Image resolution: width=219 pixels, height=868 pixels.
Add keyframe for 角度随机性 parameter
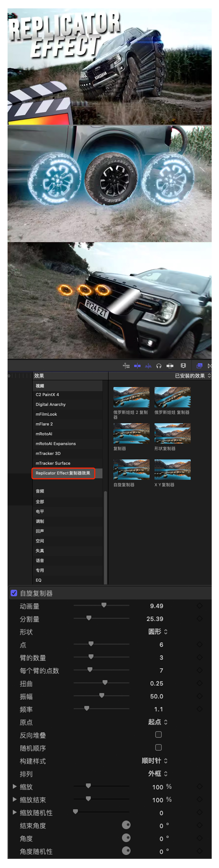tap(199, 851)
